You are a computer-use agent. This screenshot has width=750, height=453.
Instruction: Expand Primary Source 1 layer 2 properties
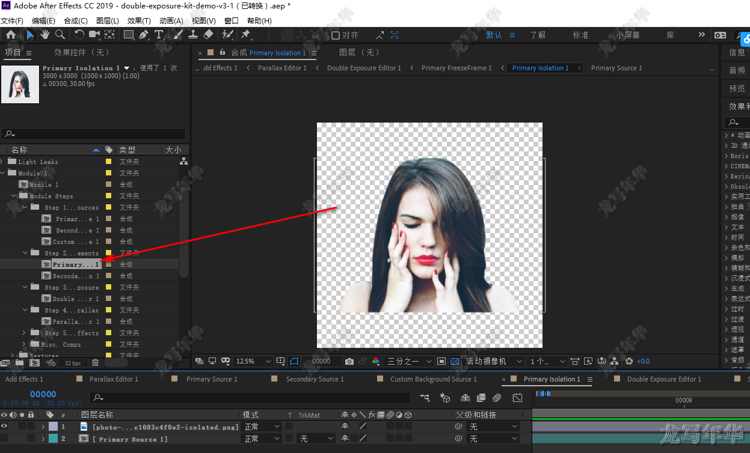point(43,438)
